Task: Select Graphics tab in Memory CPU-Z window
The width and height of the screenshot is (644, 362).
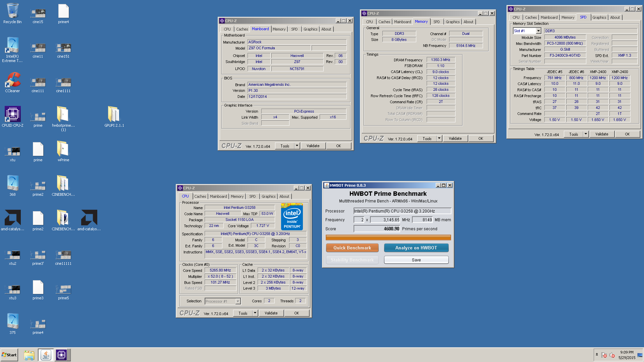Action: pyautogui.click(x=452, y=22)
